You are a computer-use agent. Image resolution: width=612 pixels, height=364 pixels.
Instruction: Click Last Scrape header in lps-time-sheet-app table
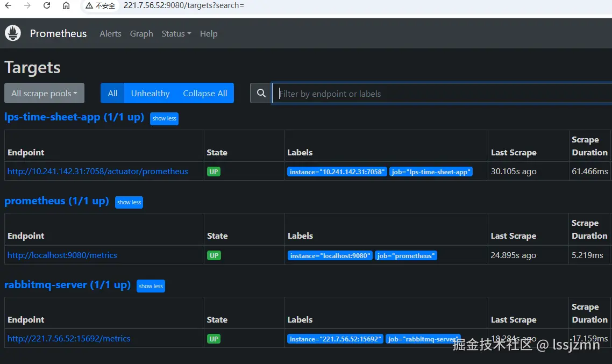click(x=514, y=153)
